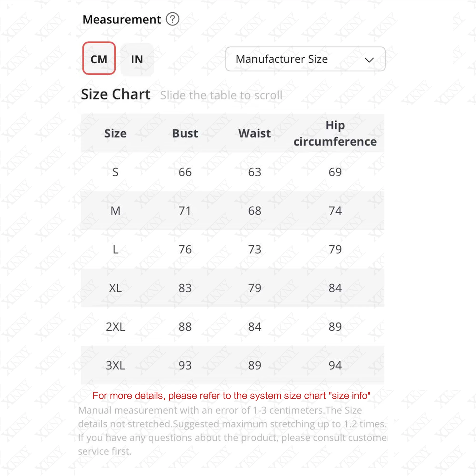Select the XL size label in the table
Image resolution: width=476 pixels, height=476 pixels.
click(115, 288)
